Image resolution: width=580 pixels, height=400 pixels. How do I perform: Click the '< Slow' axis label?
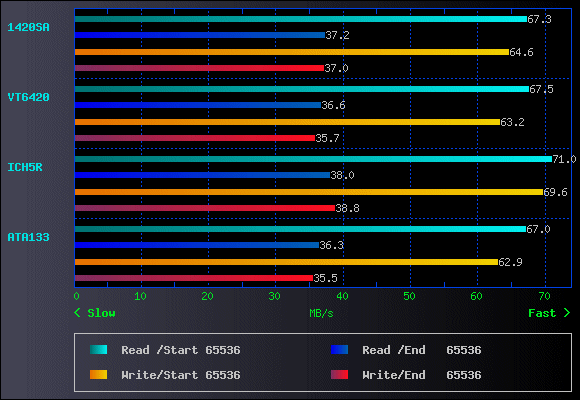click(x=95, y=313)
